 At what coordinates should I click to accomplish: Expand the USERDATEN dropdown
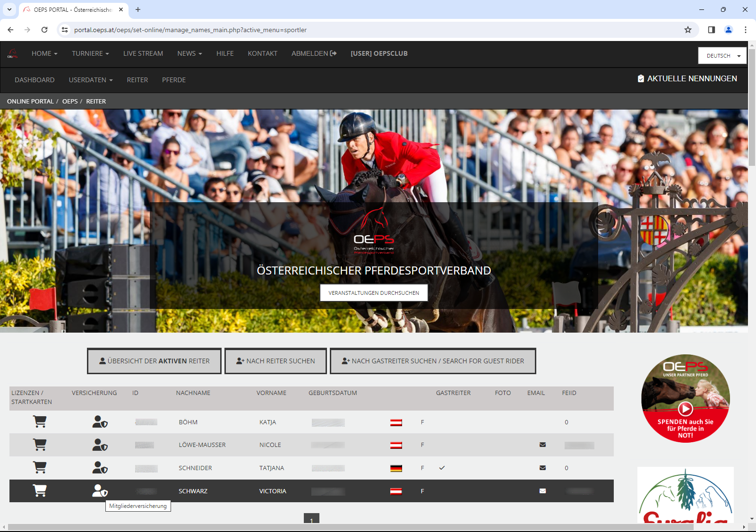click(91, 80)
